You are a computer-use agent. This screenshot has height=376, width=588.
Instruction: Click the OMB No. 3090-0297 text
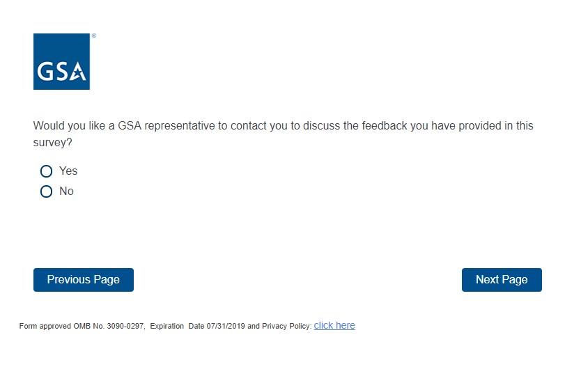[x=109, y=327]
